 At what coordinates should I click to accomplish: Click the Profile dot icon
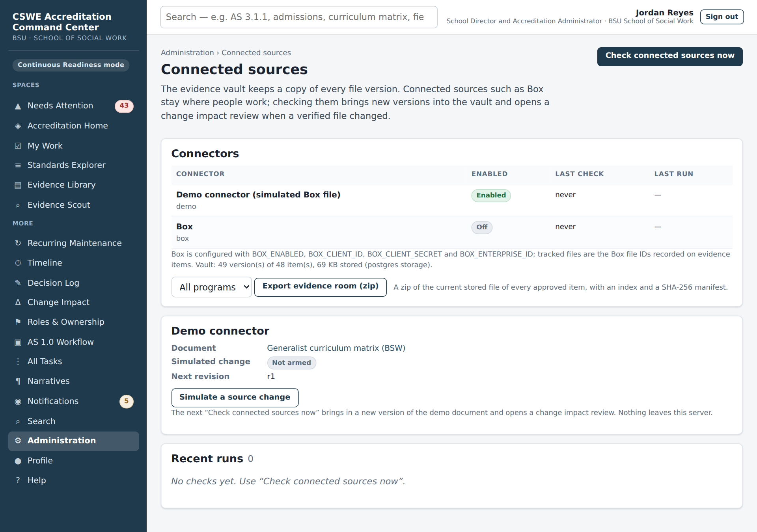[18, 461]
